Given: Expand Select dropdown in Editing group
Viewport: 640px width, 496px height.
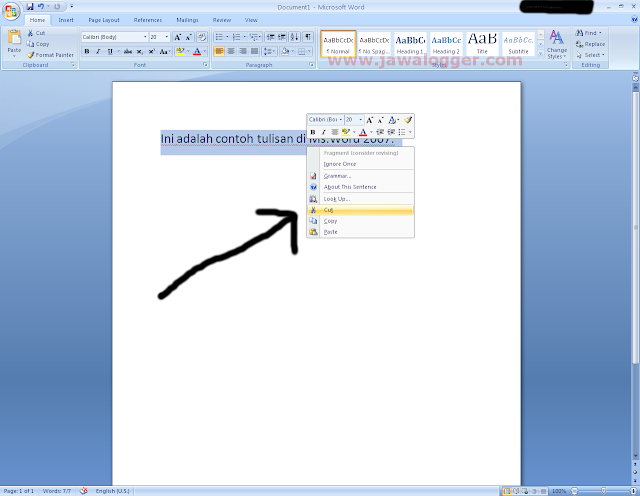Looking at the screenshot, I should [x=603, y=55].
